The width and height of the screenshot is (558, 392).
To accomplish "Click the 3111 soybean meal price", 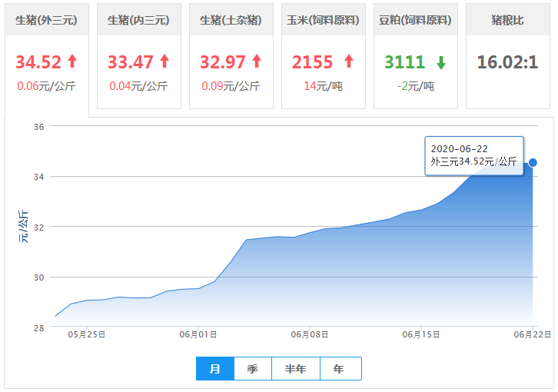I will 404,61.
